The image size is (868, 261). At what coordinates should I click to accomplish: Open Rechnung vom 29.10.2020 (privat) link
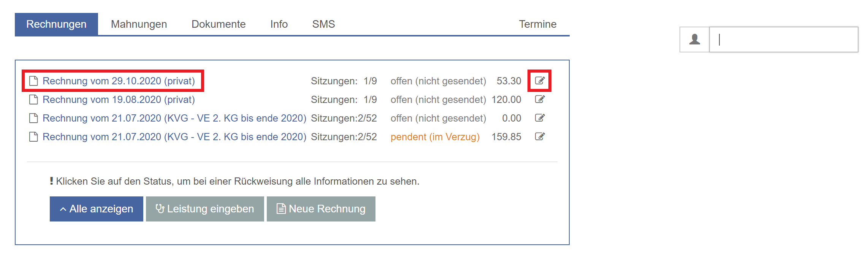119,81
